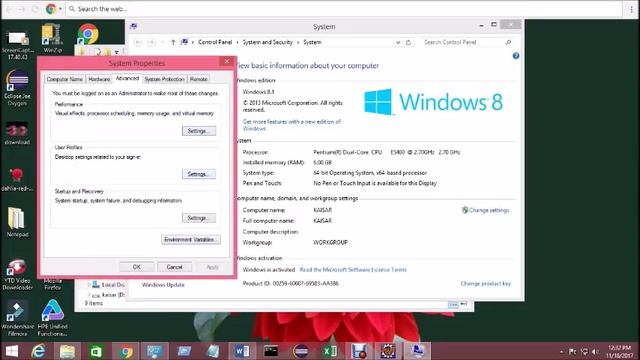Open the screen recorder taskbar icon
Viewport: 640px width, 360px height.
coord(359,351)
